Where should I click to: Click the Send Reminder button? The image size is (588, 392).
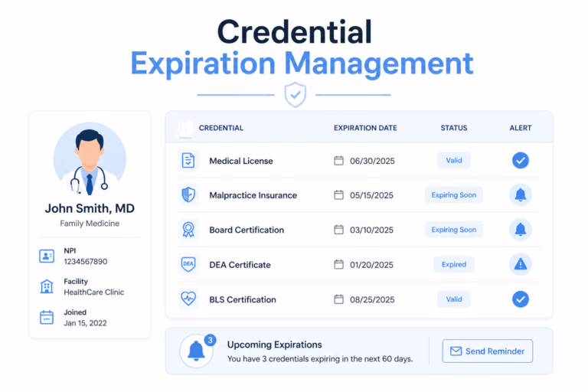pyautogui.click(x=487, y=351)
